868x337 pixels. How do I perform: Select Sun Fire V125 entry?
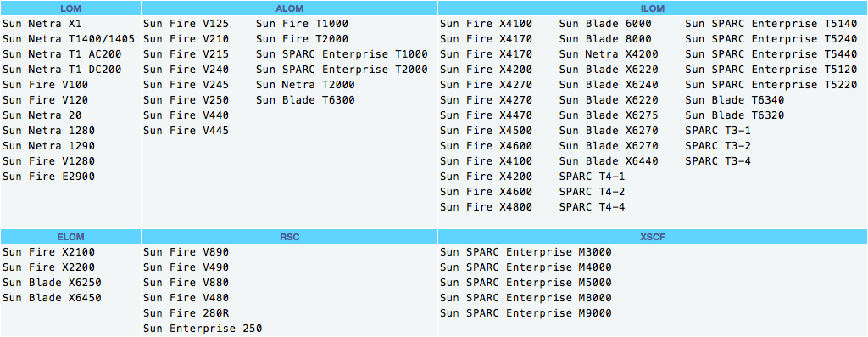(x=186, y=24)
